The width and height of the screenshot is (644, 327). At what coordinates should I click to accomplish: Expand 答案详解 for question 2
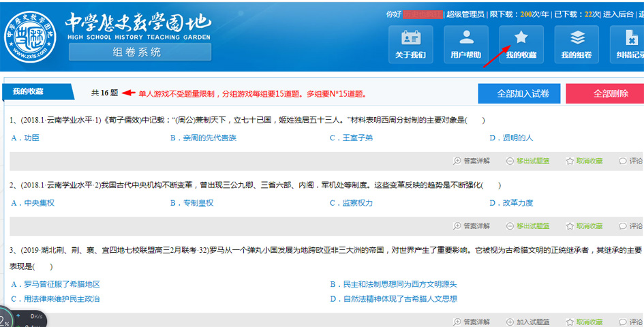[x=472, y=226]
